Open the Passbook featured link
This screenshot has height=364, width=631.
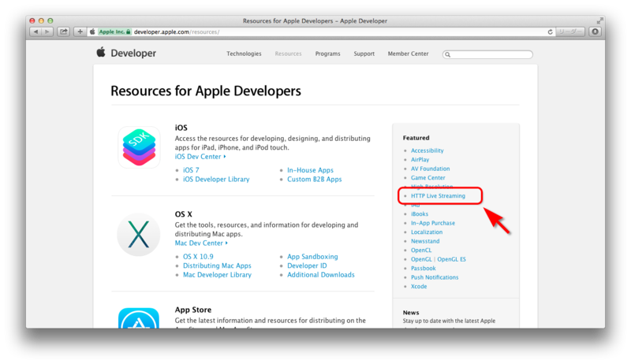tap(424, 269)
